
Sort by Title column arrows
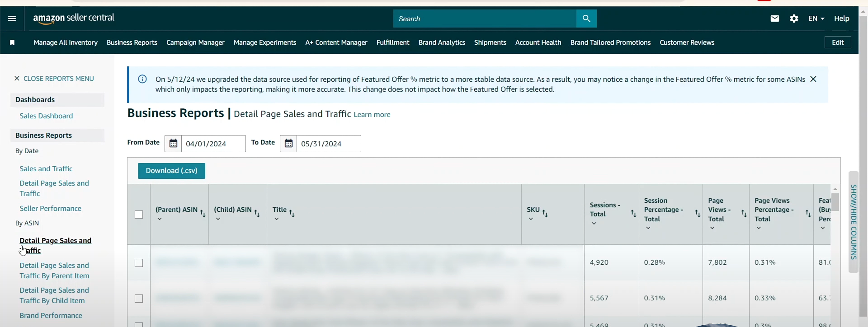292,214
